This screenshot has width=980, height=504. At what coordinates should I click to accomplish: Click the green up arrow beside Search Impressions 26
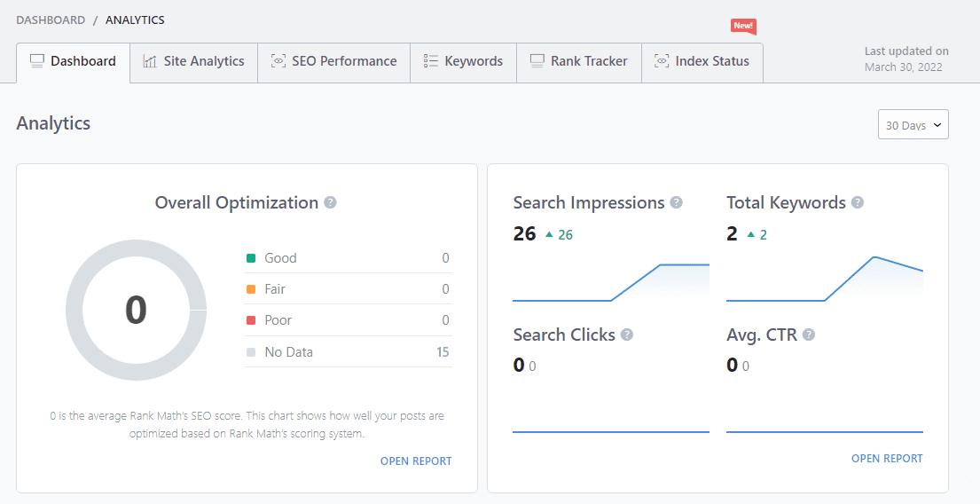[549, 234]
